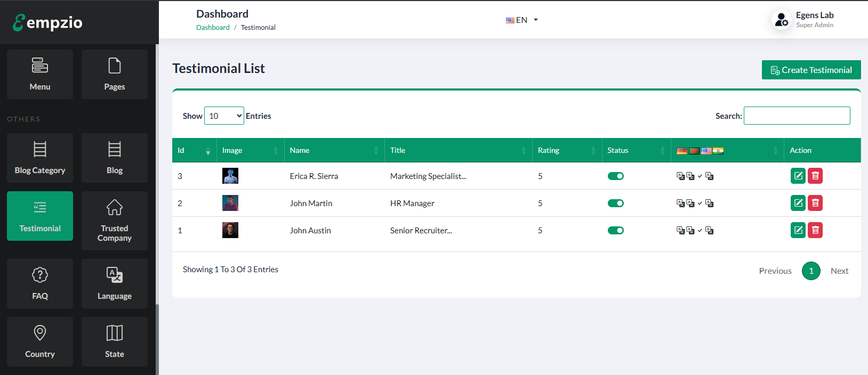Select the Pages sidebar menu item
The height and width of the screenshot is (375, 868).
coord(115,74)
